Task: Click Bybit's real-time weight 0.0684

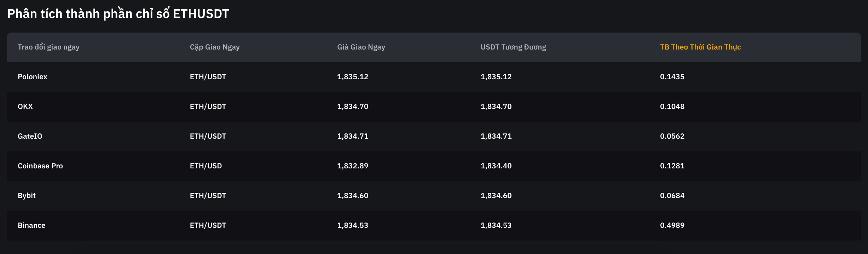Action: pos(672,196)
